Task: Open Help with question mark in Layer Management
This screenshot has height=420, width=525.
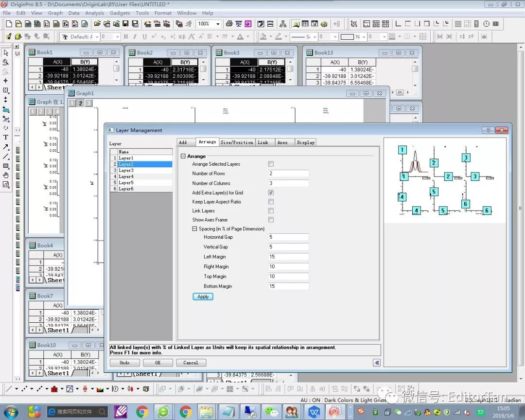Action: 488,130
